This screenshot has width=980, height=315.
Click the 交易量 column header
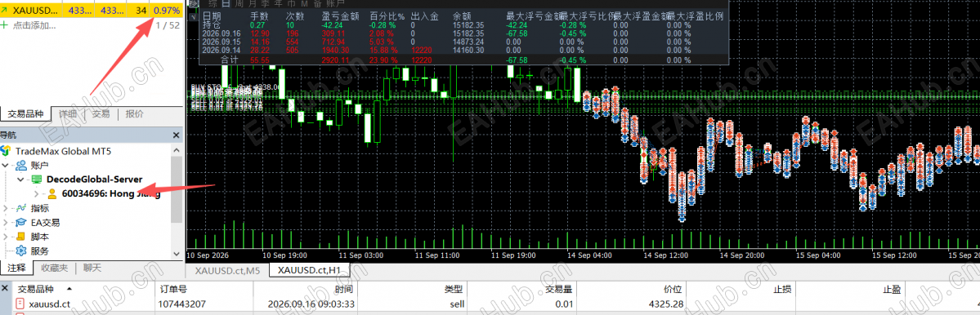click(x=521, y=290)
